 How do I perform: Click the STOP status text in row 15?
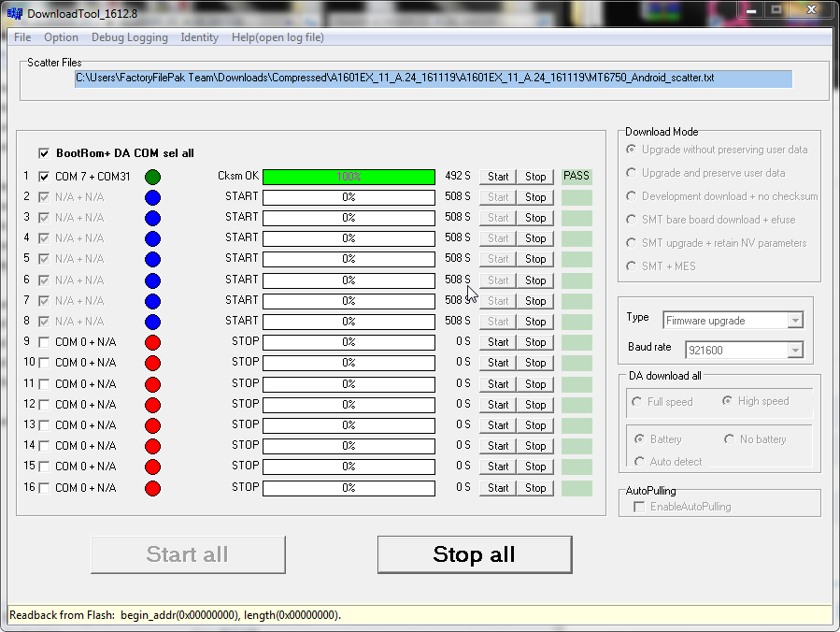(x=246, y=466)
